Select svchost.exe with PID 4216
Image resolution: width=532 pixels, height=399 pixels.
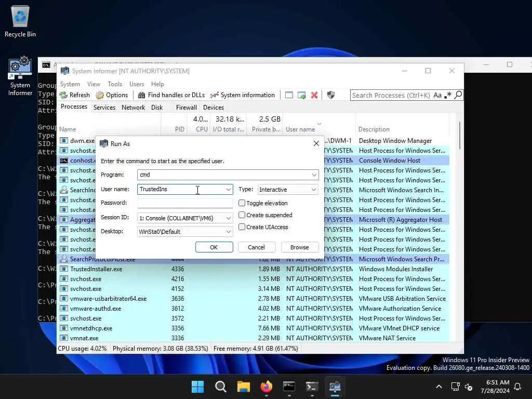(x=253, y=279)
